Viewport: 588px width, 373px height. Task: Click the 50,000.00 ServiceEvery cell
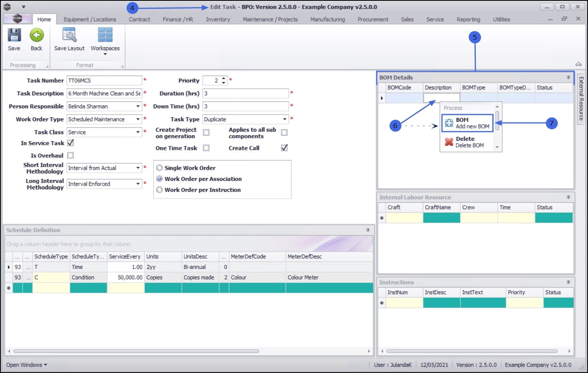pos(126,278)
